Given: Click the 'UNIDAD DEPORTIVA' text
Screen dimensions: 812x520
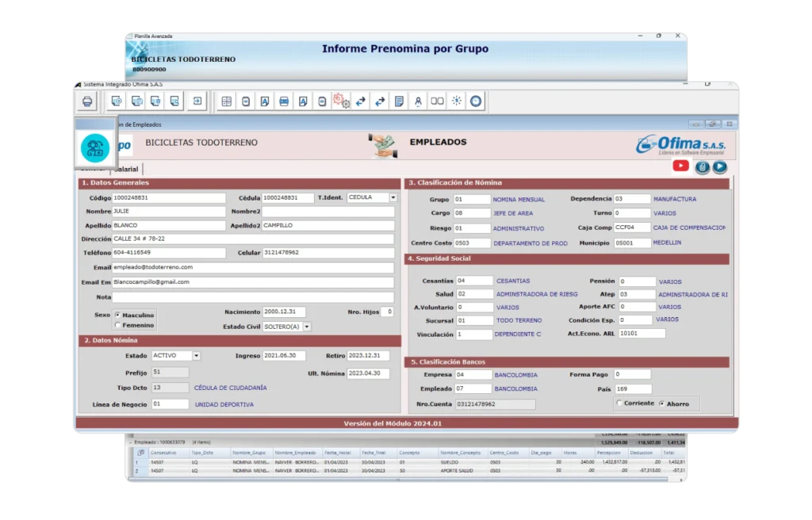Looking at the screenshot, I should [x=224, y=404].
